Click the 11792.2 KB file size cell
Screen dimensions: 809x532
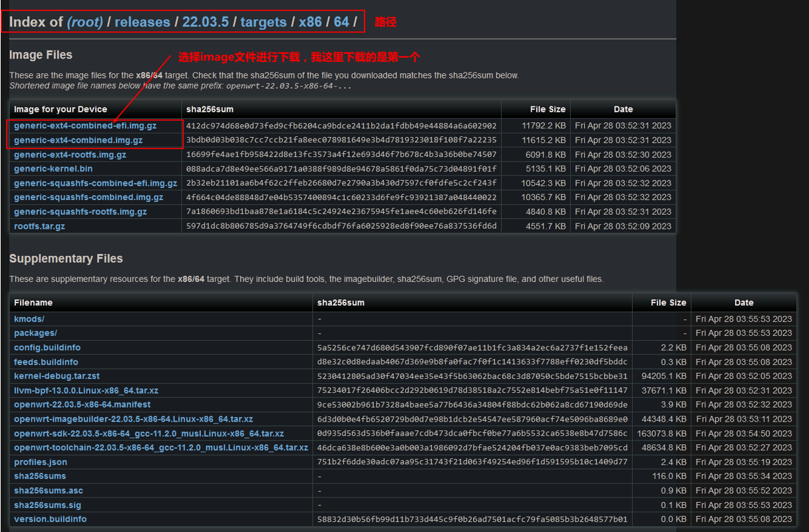tap(544, 126)
